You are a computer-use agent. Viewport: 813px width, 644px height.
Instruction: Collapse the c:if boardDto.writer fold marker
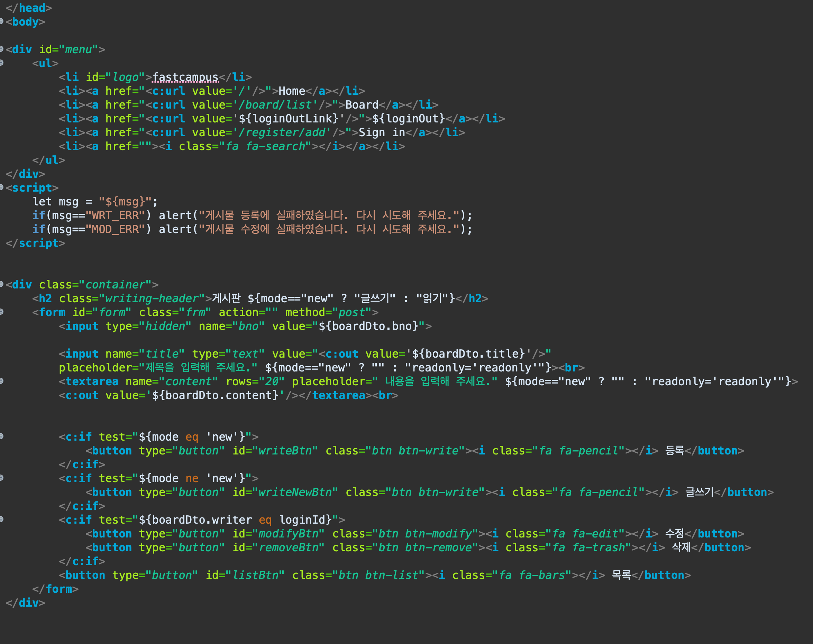point(1,519)
